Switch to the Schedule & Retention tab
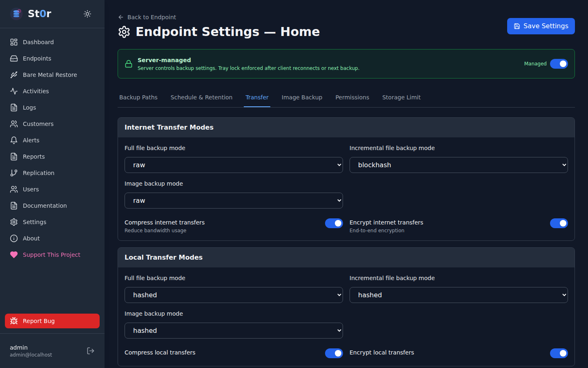The width and height of the screenshot is (588, 368). coord(201,97)
